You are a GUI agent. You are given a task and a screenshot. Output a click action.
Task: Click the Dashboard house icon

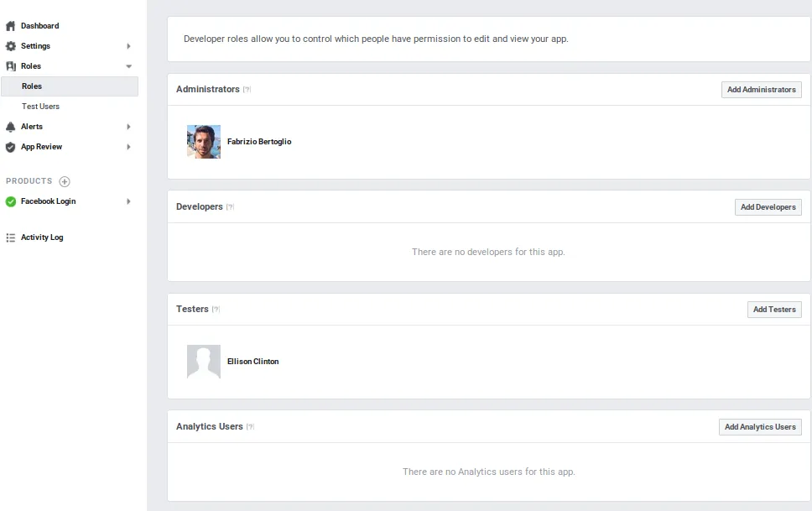click(11, 26)
